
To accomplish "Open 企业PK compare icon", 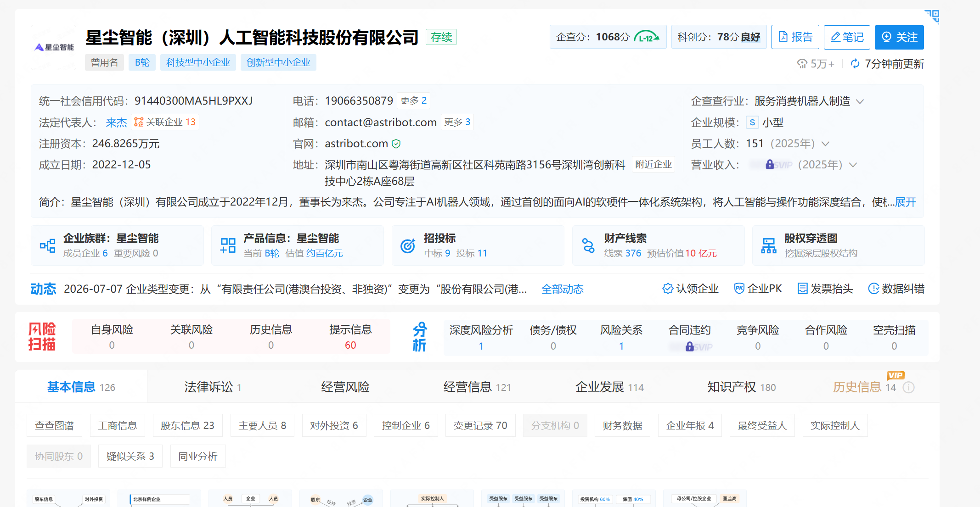I will (739, 289).
